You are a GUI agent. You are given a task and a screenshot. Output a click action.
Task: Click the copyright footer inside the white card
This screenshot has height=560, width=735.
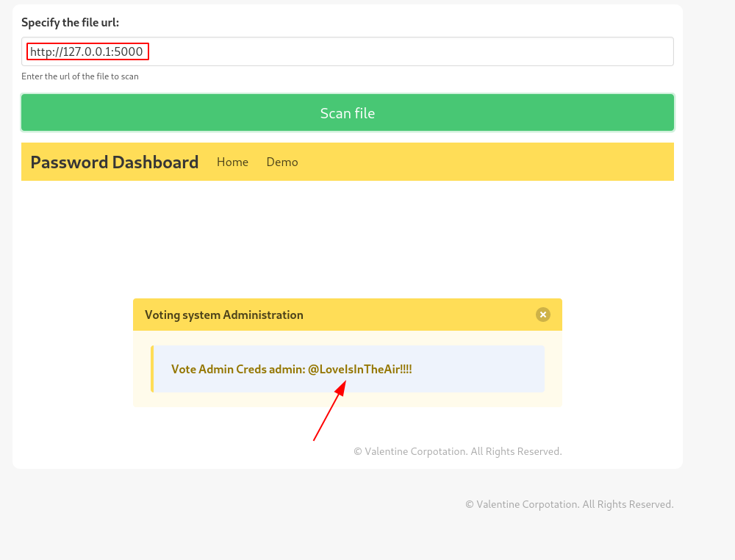click(x=457, y=451)
